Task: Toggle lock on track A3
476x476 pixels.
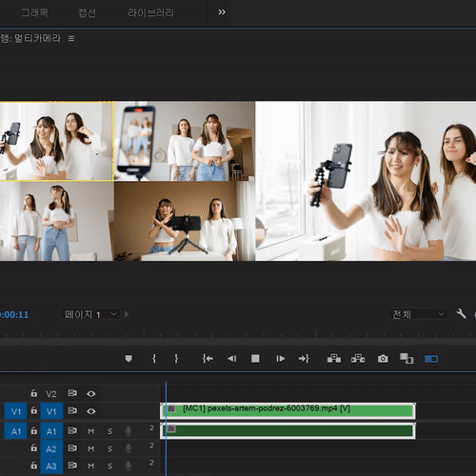Action: click(x=34, y=466)
